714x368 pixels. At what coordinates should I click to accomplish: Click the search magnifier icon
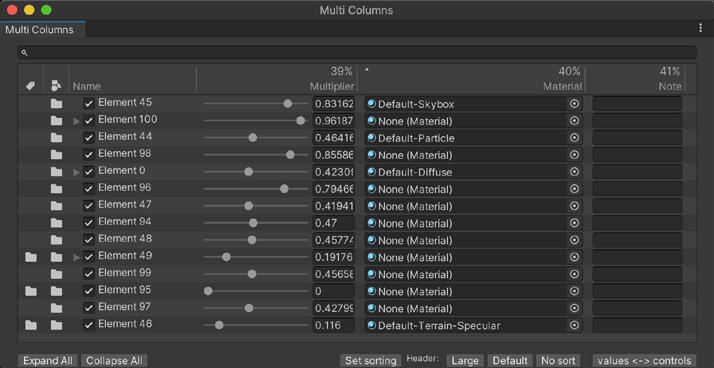pyautogui.click(x=25, y=53)
